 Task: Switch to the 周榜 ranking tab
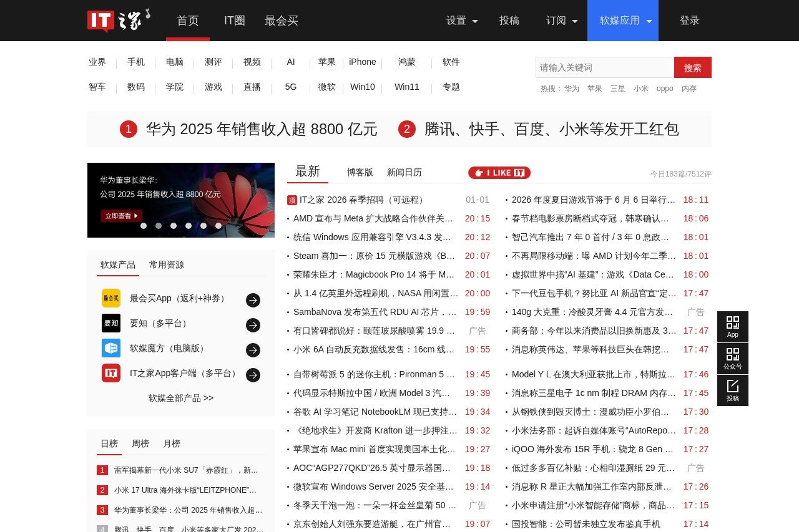[140, 443]
